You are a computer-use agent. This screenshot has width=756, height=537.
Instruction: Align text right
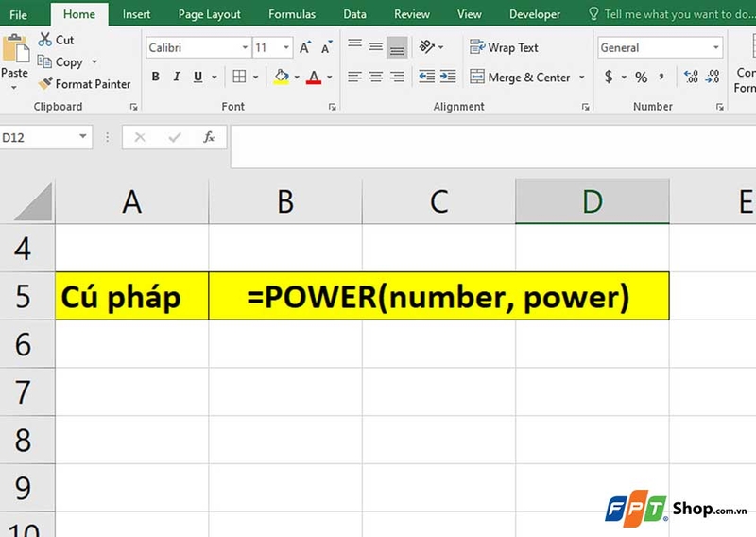click(397, 77)
